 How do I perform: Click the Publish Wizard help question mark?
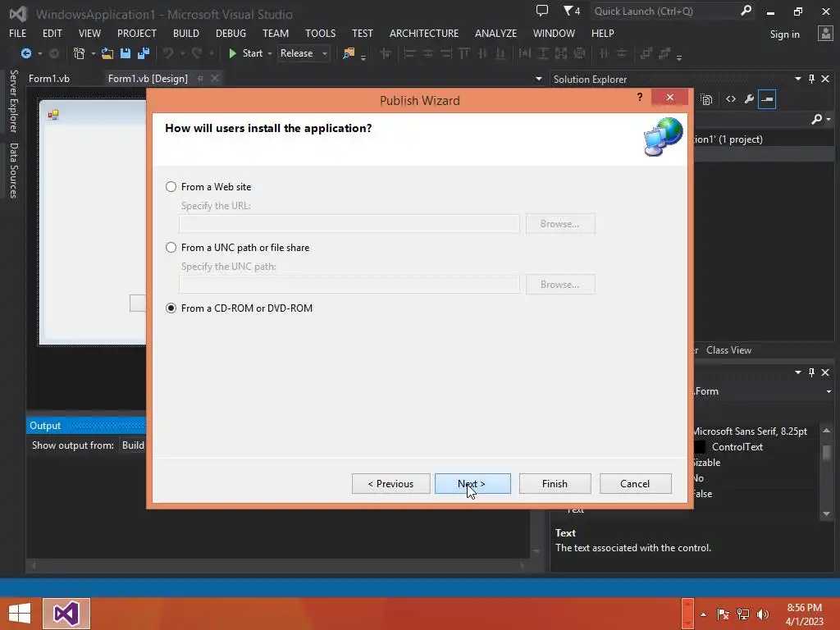coord(640,97)
